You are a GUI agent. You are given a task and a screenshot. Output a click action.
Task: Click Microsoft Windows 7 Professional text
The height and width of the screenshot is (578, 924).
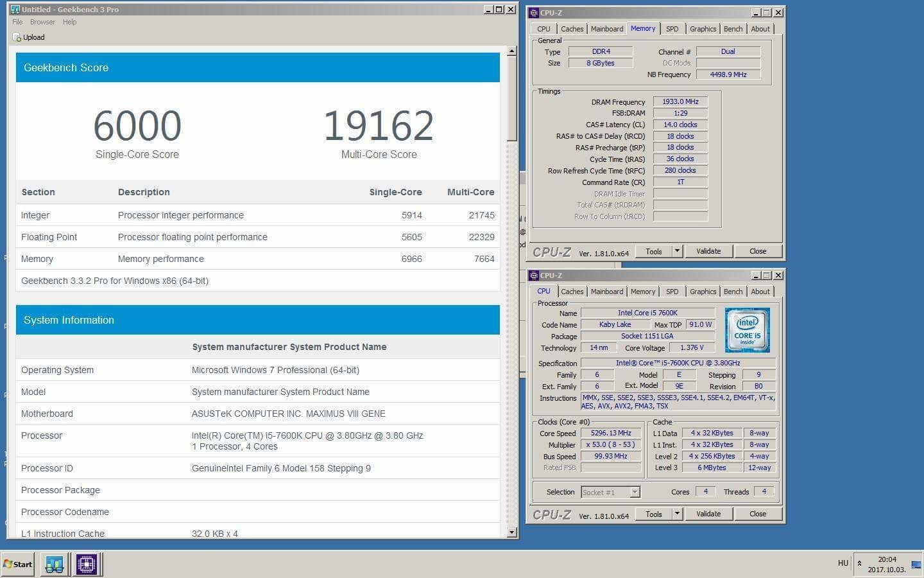pyautogui.click(x=275, y=370)
